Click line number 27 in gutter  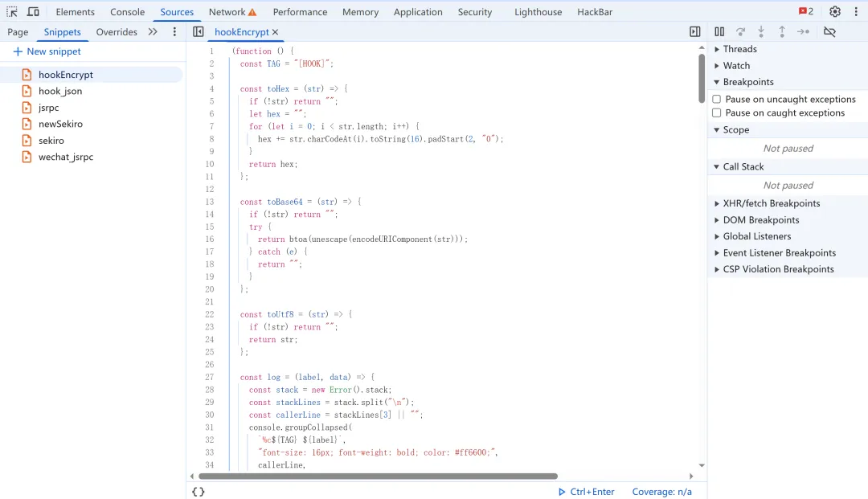coord(209,377)
